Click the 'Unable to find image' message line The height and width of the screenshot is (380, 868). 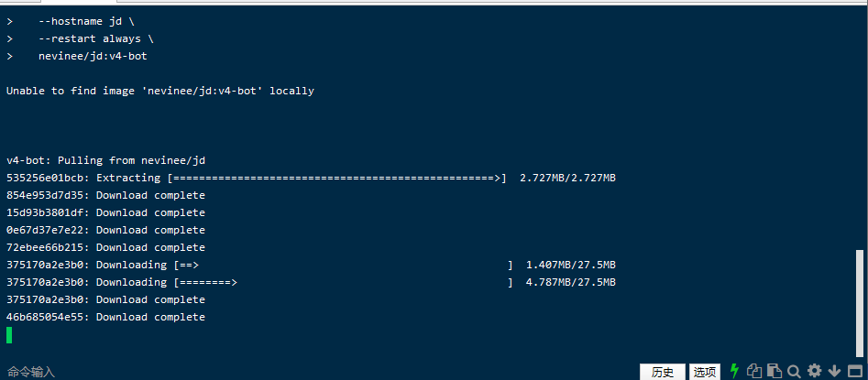[160, 91]
